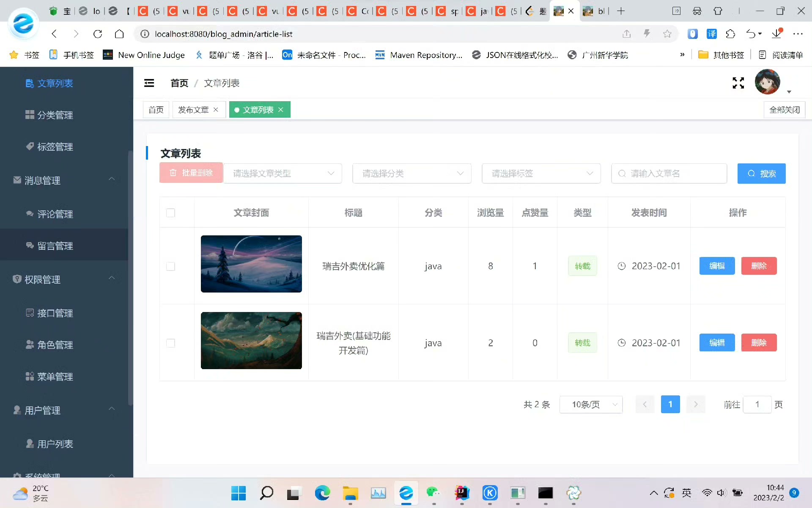The image size is (812, 508).
Task: Toggle fullscreen with the expand icon
Action: [x=738, y=83]
